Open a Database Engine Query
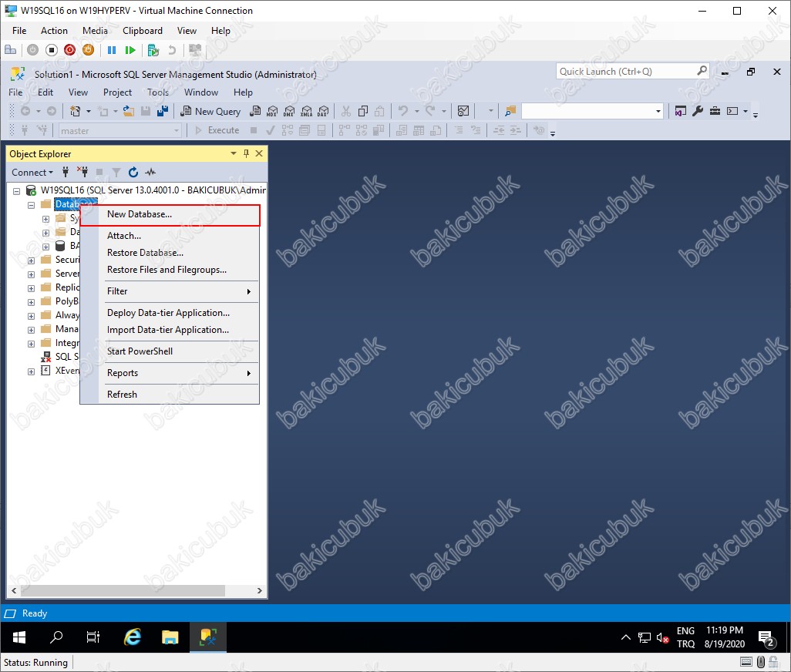The image size is (791, 672). pyautogui.click(x=256, y=112)
